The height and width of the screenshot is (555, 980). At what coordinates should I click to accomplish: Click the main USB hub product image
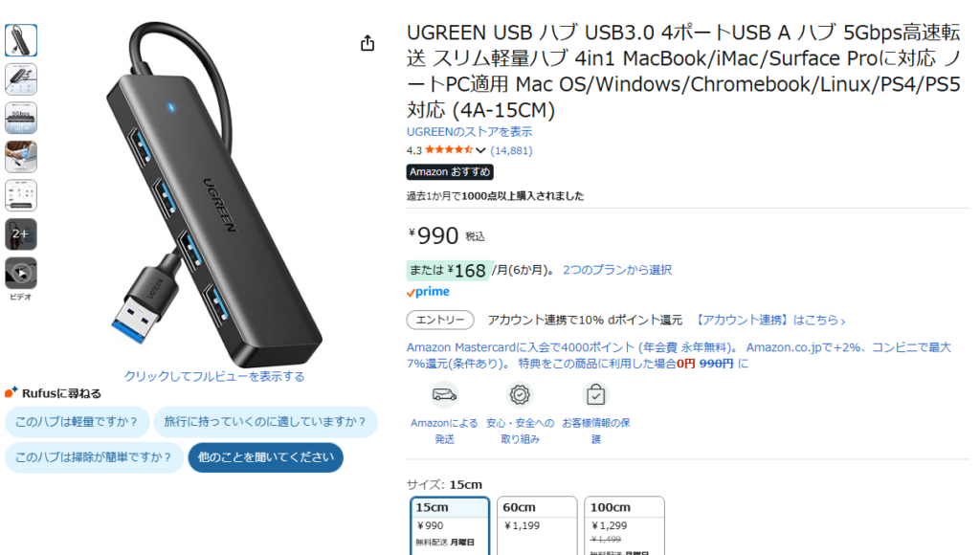[212, 193]
